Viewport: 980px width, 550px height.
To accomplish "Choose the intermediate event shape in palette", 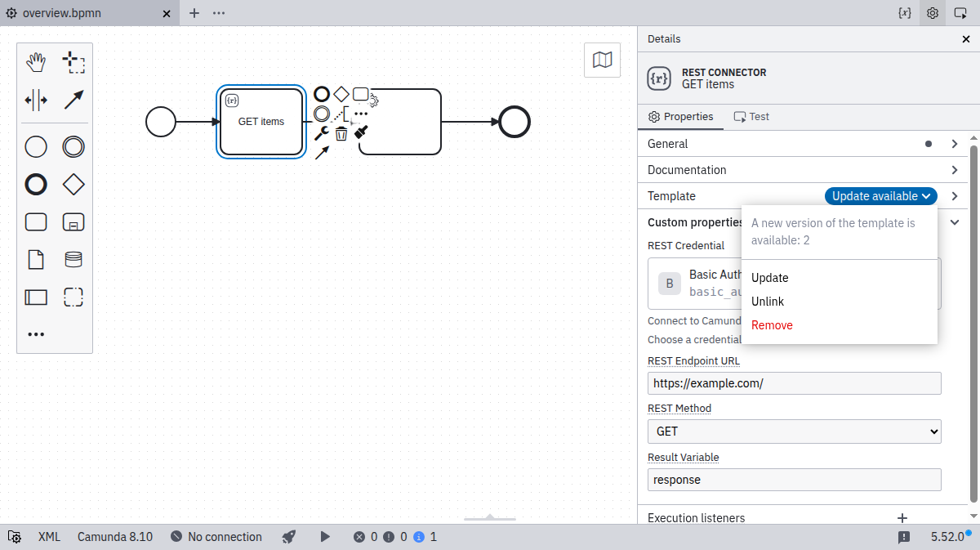I will 73,147.
